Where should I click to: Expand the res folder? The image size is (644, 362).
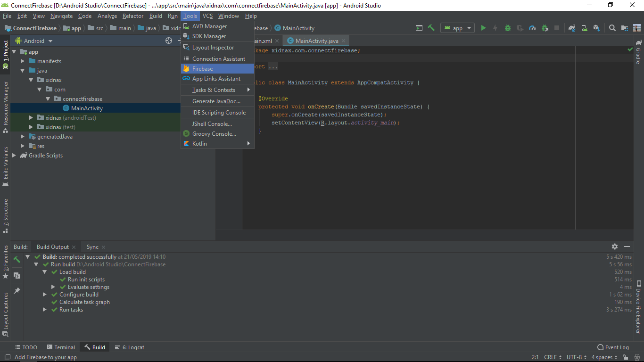pyautogui.click(x=22, y=146)
